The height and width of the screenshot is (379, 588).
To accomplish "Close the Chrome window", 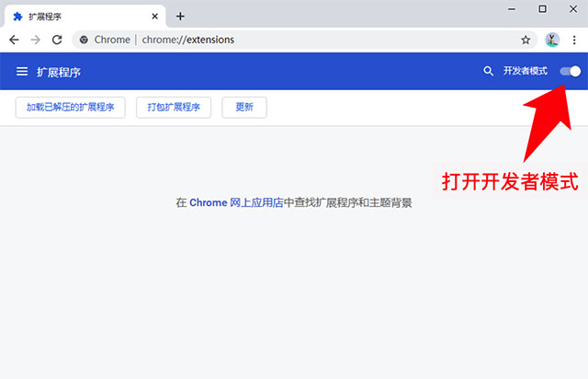I will coord(573,9).
